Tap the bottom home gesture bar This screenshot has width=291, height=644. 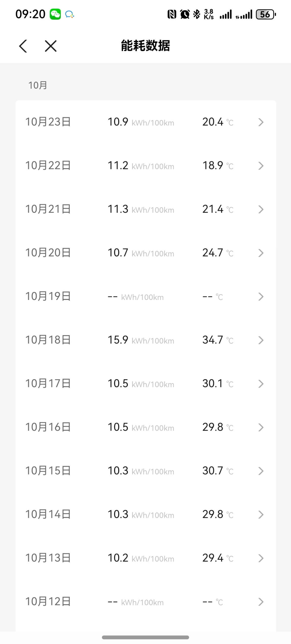click(x=146, y=637)
